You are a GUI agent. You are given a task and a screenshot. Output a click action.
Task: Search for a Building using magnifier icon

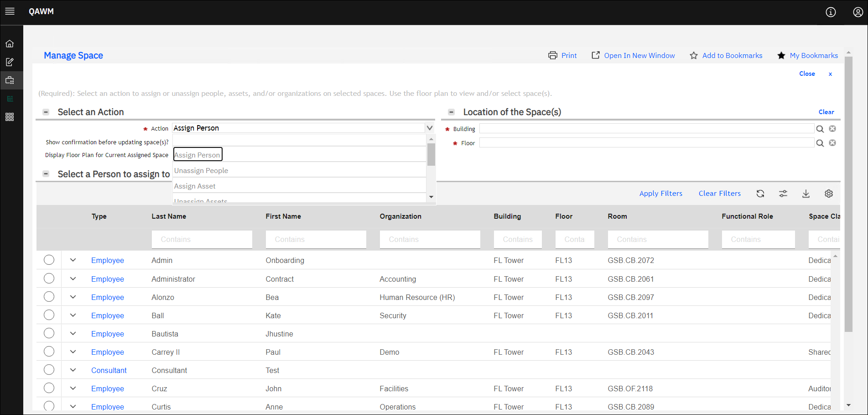click(820, 129)
